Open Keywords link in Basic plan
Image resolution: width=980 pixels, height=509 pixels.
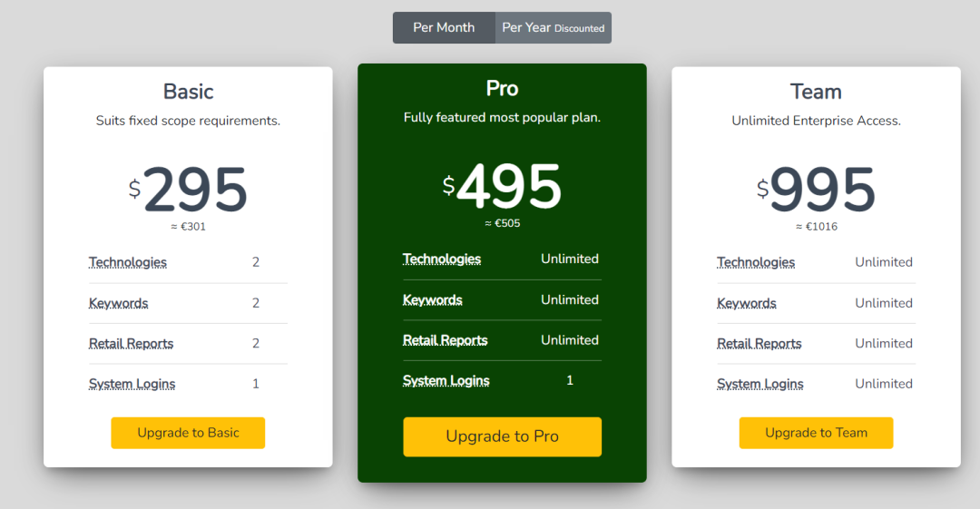118,303
